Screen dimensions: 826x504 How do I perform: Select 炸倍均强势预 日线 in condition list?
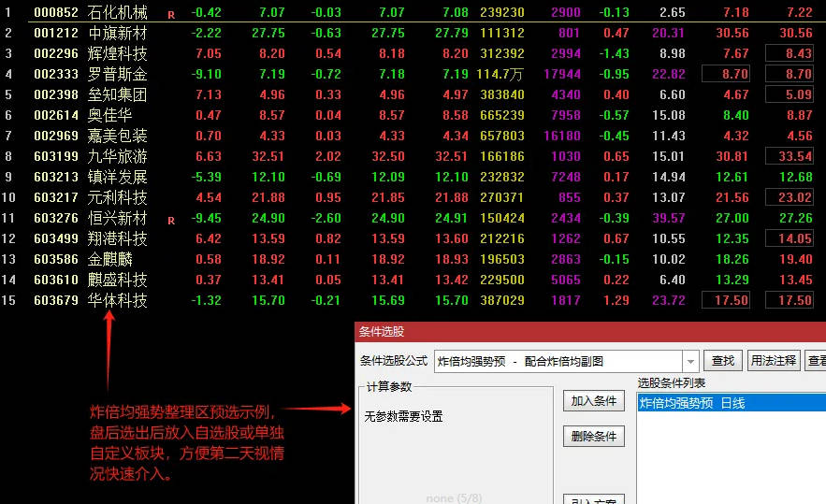pyautogui.click(x=732, y=403)
